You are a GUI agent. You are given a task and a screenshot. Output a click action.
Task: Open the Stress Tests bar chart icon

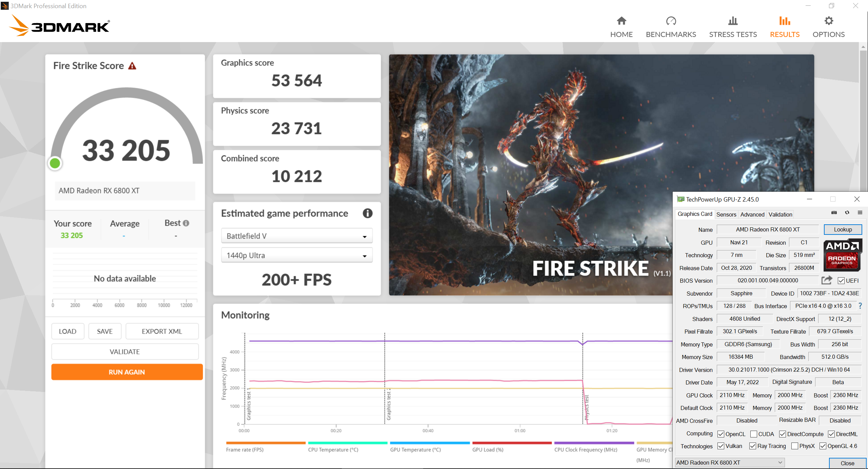(732, 21)
